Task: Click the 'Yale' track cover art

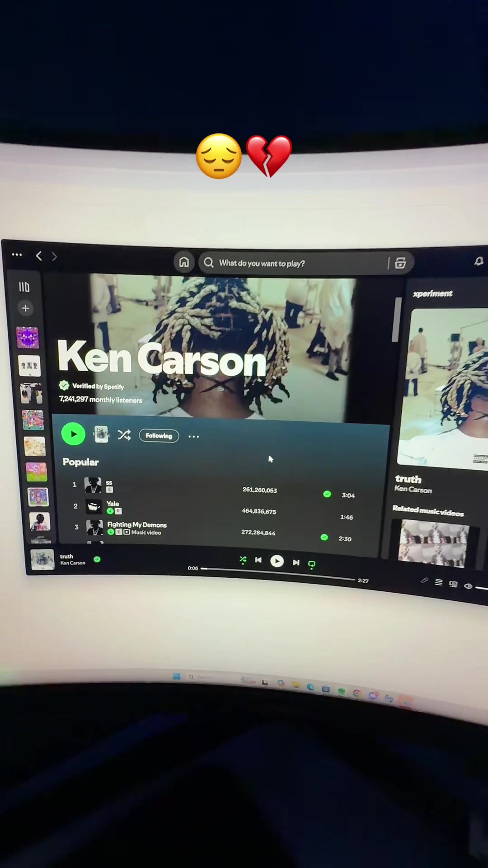Action: [94, 506]
